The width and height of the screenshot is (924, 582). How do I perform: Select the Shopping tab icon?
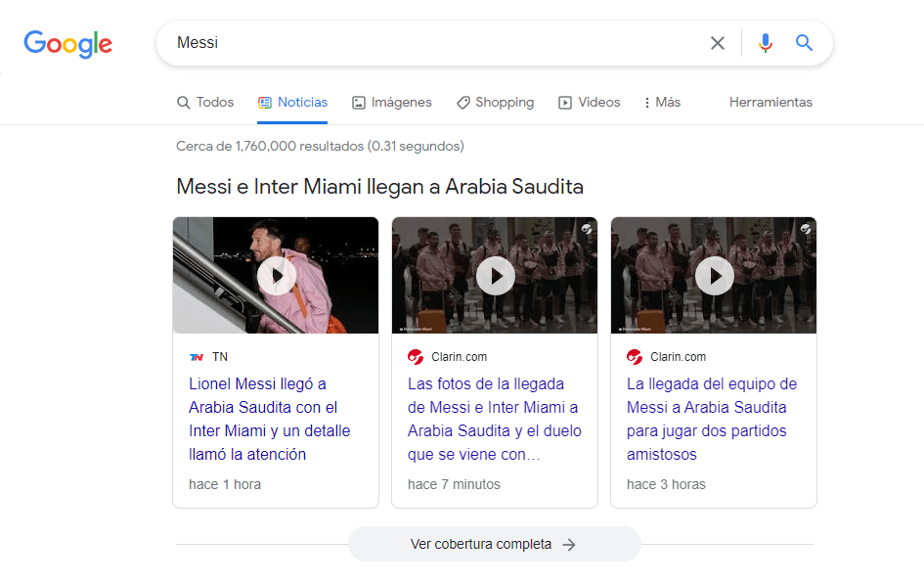tap(463, 102)
